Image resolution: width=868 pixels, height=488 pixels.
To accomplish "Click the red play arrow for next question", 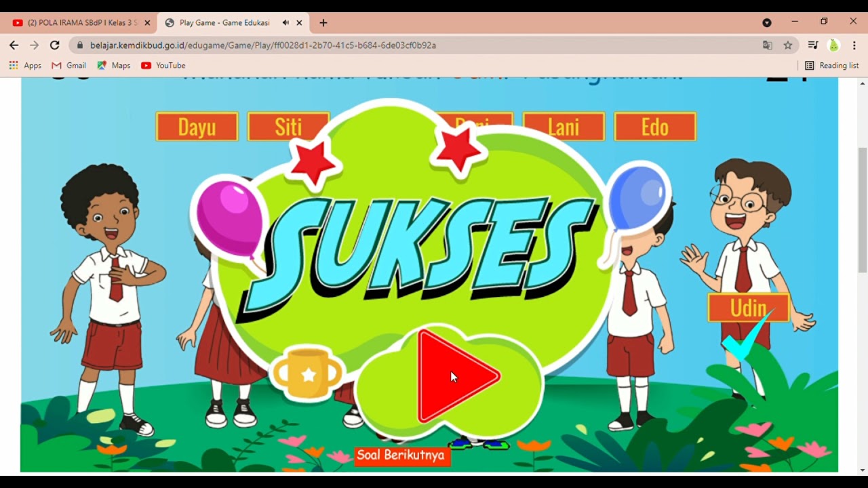I will click(x=458, y=377).
